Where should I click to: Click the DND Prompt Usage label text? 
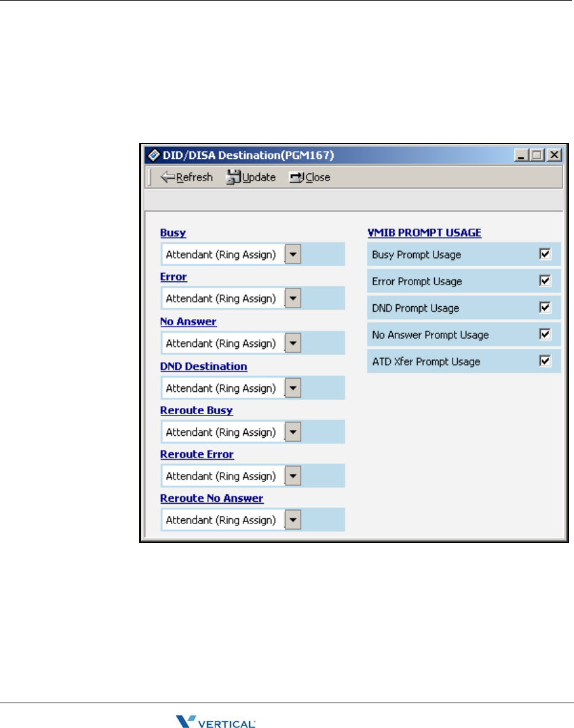pos(416,308)
